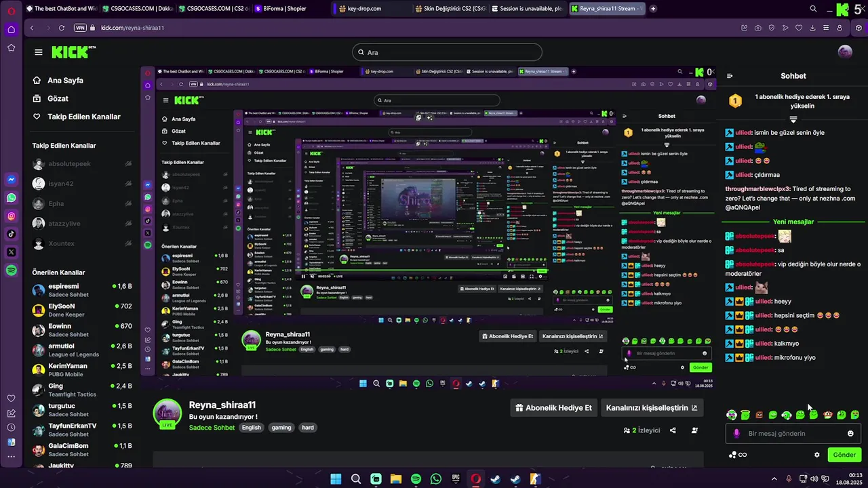This screenshot has width=868, height=488.
Task: Open the emoji picker in message box
Action: click(850, 433)
